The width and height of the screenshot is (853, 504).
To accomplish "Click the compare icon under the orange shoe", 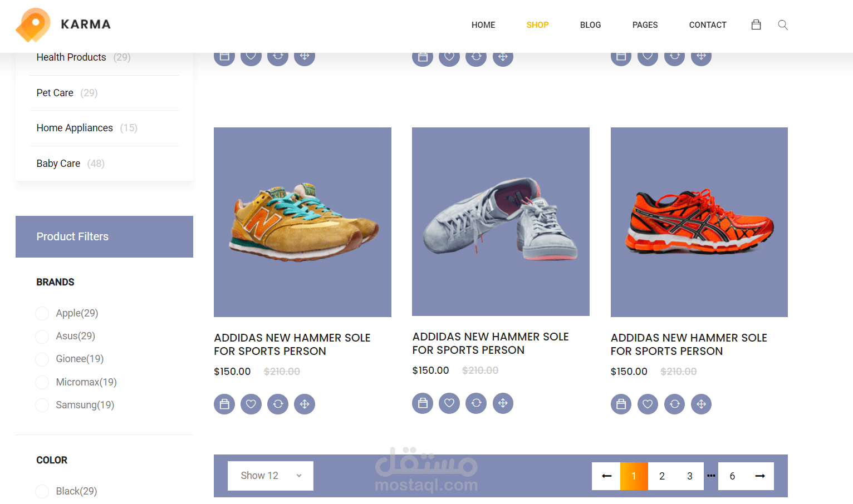I will [674, 404].
